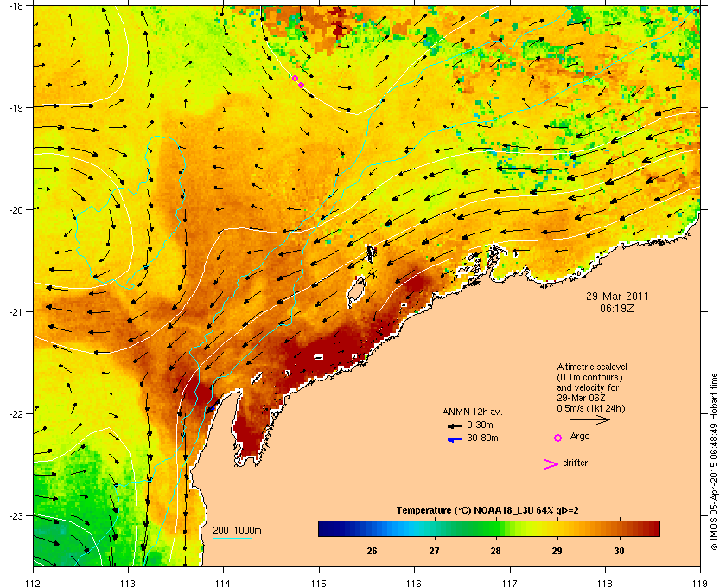Click the colorbar value 27

(434, 551)
